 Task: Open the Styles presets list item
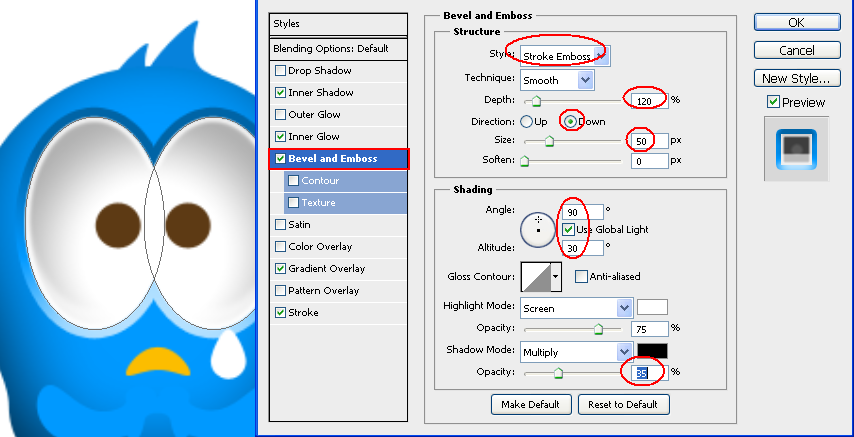[x=338, y=24]
